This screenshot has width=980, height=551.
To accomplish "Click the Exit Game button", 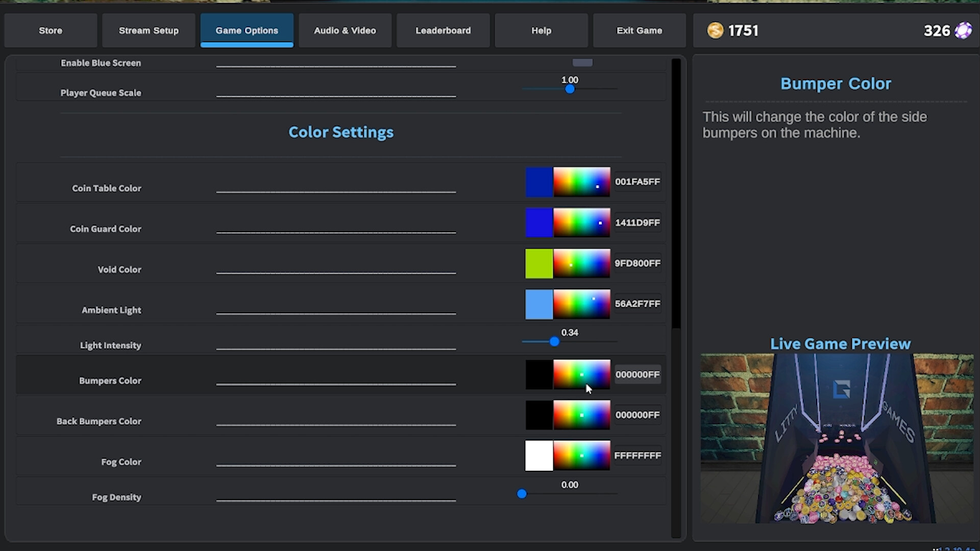I will click(x=639, y=30).
